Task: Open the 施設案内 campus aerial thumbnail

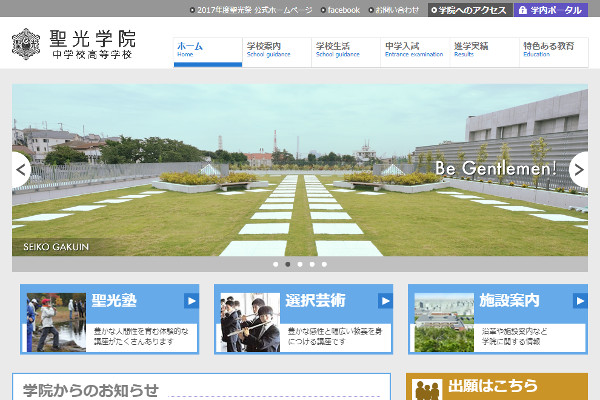Action: click(x=444, y=322)
